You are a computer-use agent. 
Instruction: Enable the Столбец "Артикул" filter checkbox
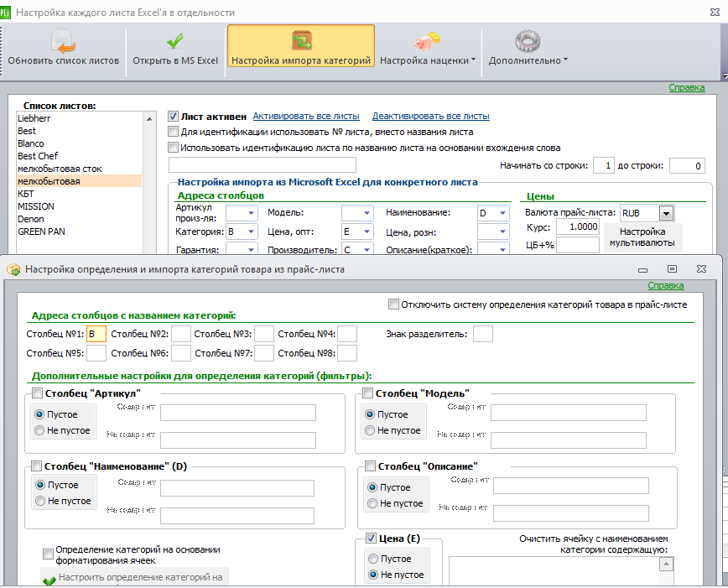pyautogui.click(x=37, y=393)
